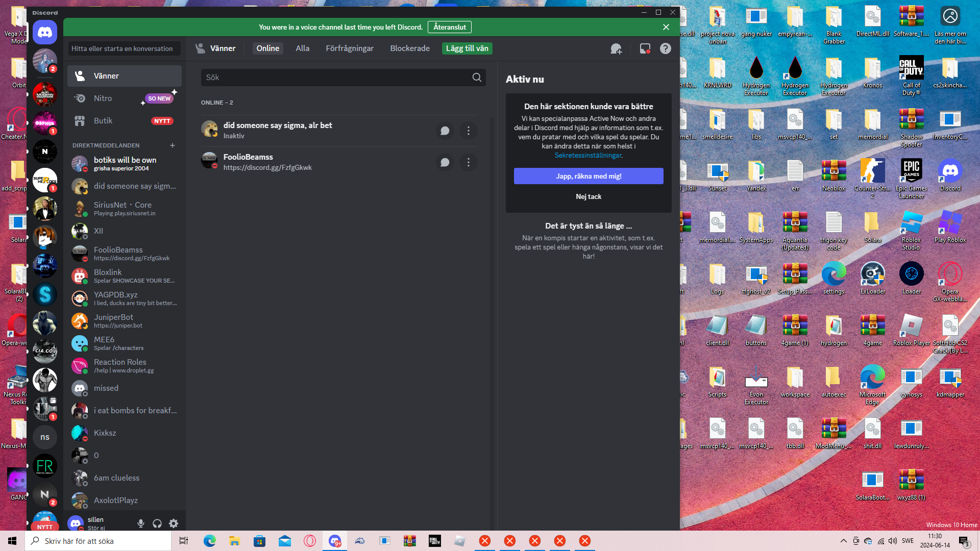Click the Discord home logo in server sidebar
Viewport: 980px width, 551px height.
(45, 33)
